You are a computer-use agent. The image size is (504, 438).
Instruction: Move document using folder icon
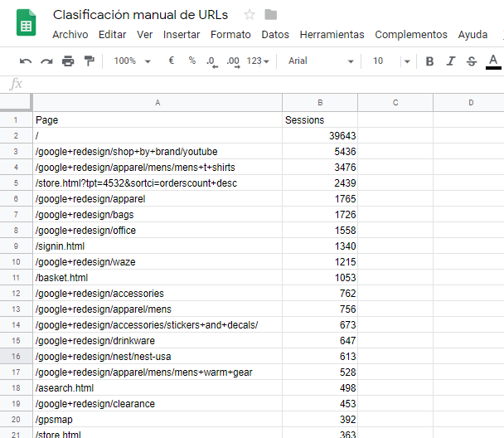click(270, 14)
